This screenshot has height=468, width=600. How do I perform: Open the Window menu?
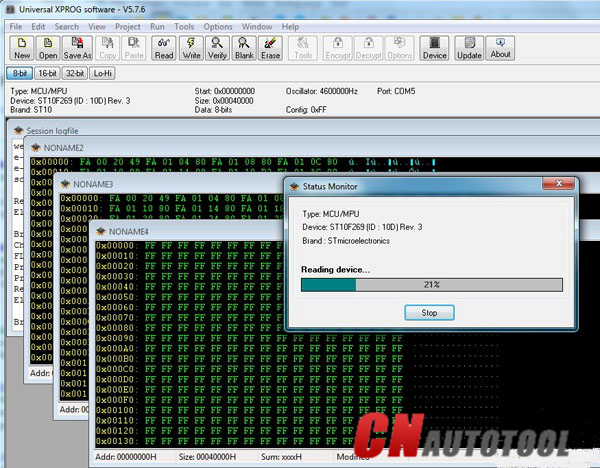click(x=257, y=27)
